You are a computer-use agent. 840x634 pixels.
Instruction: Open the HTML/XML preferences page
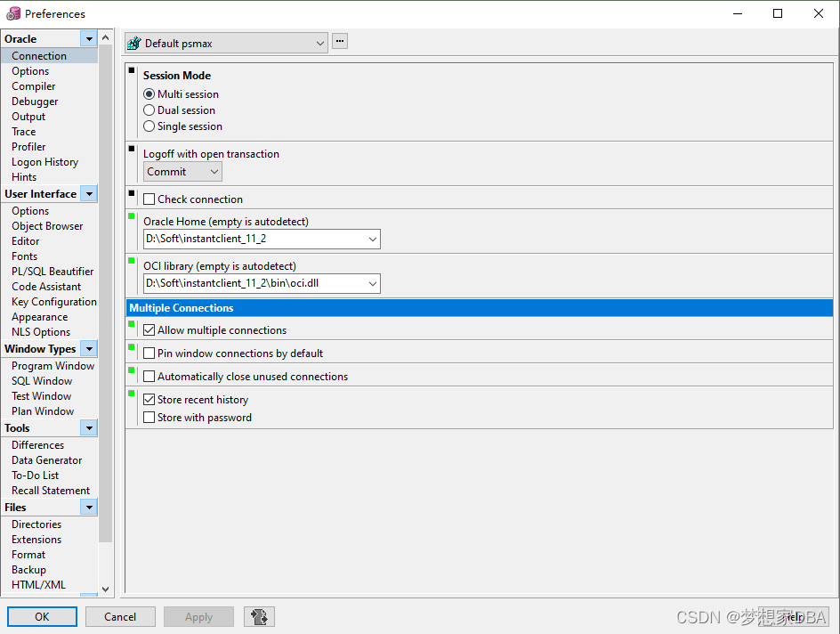click(x=38, y=585)
